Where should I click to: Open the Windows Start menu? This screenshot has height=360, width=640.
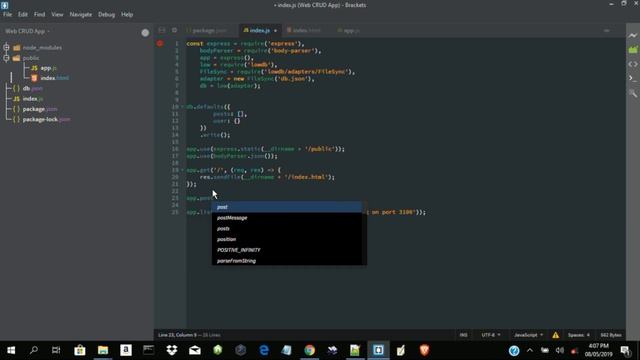(x=11, y=350)
